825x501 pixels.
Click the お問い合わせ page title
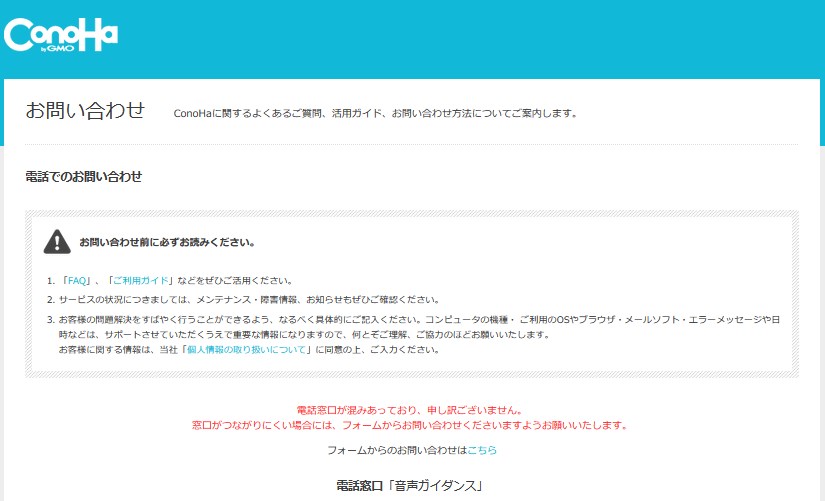pos(85,110)
